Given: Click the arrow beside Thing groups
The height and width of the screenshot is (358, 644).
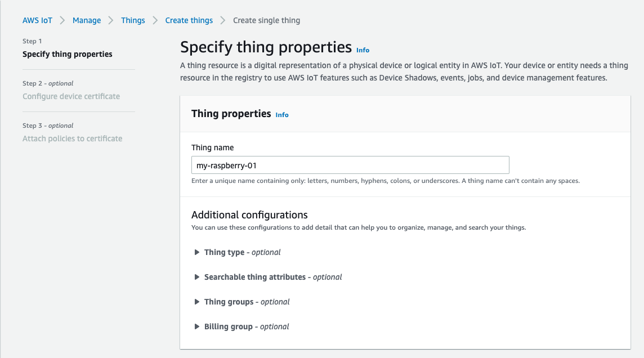Looking at the screenshot, I should 197,302.
